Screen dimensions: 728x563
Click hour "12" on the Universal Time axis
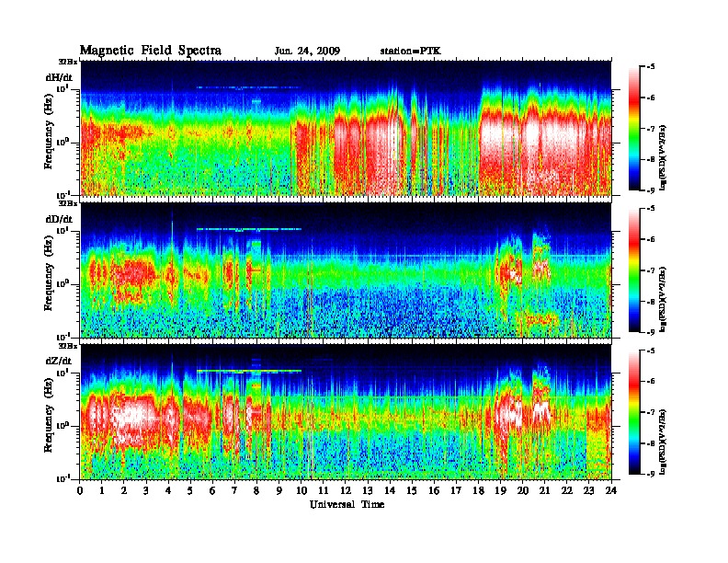pos(346,490)
